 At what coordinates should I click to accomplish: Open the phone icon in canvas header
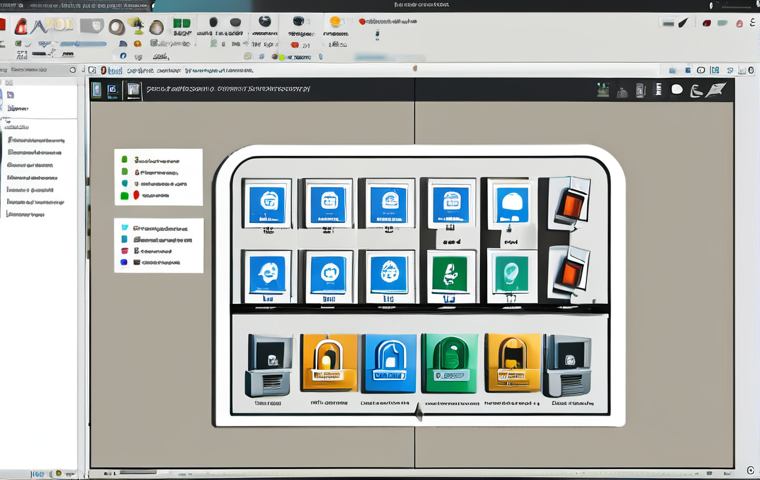click(x=96, y=90)
